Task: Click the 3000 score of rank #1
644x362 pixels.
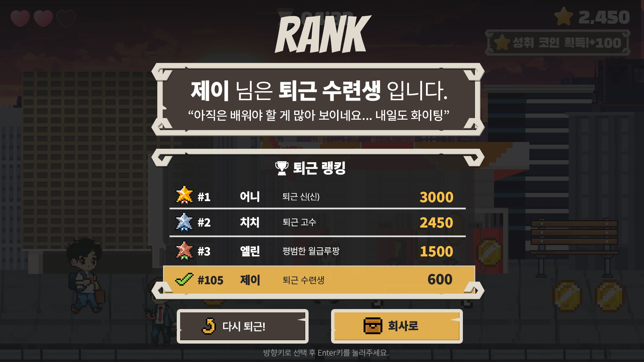Action: (x=436, y=197)
